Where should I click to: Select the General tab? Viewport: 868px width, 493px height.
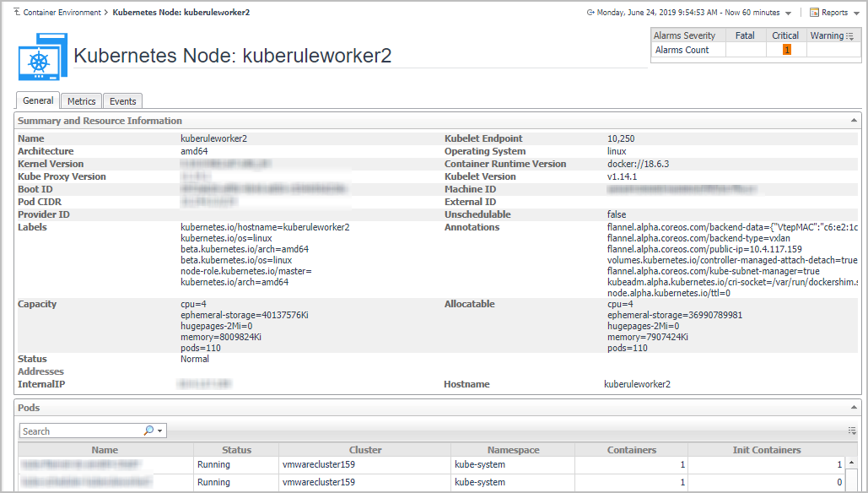tap(38, 100)
